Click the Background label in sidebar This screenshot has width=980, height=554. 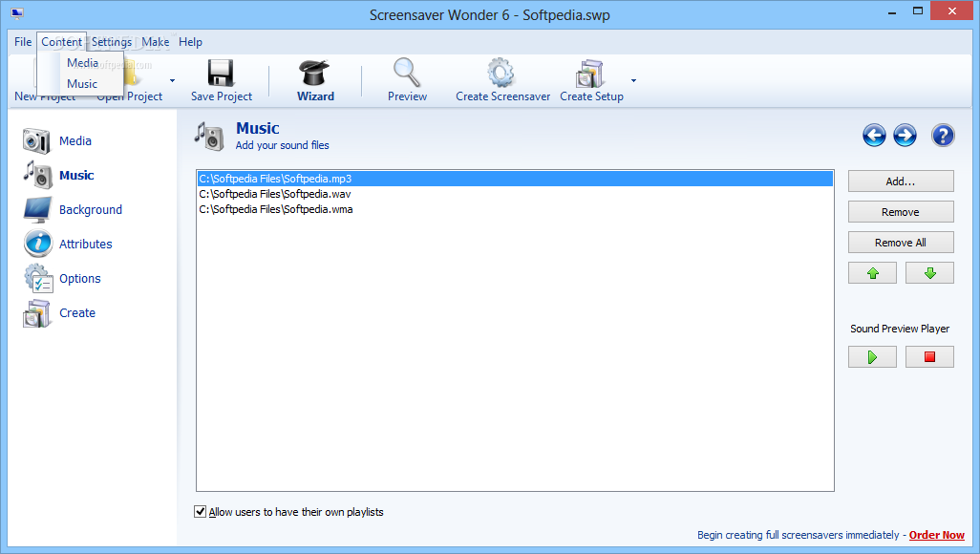pyautogui.click(x=91, y=209)
